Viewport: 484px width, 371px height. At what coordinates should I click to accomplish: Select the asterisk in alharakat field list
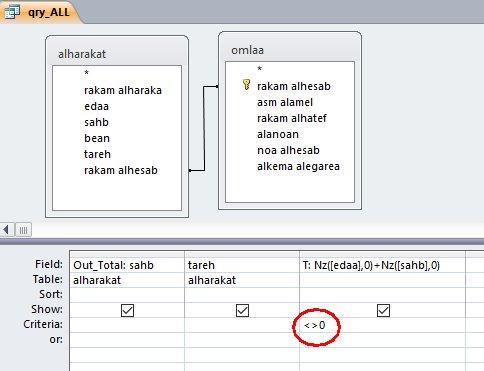[x=87, y=73]
